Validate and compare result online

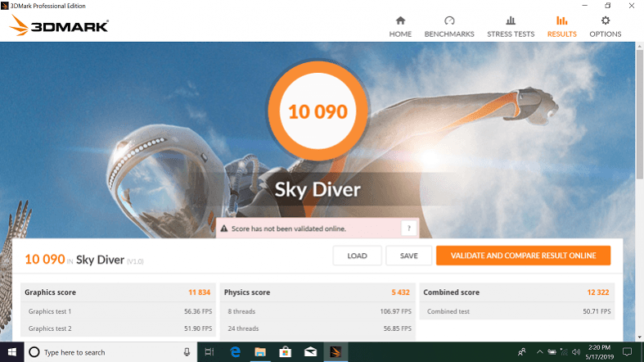523,256
